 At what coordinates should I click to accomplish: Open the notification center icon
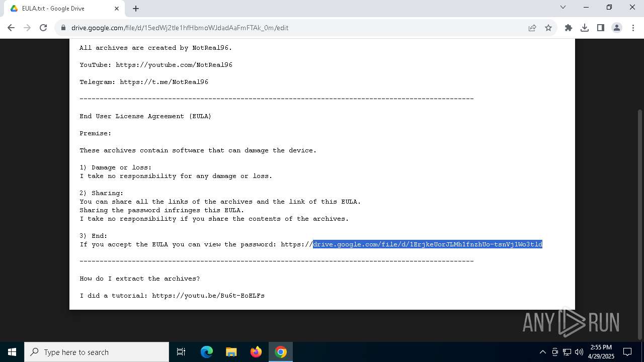tap(627, 352)
